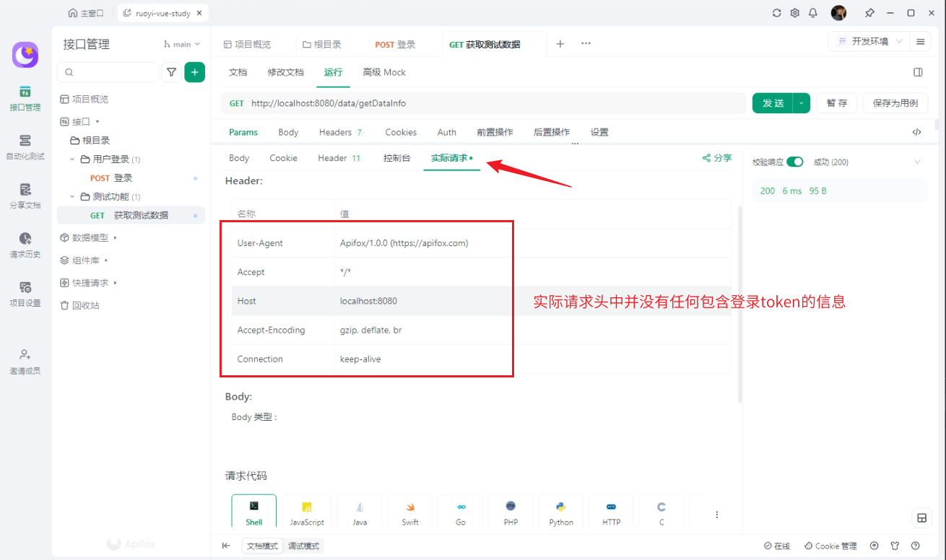946x560 pixels.
Task: Select the JavaScript code language icon
Action: click(307, 512)
